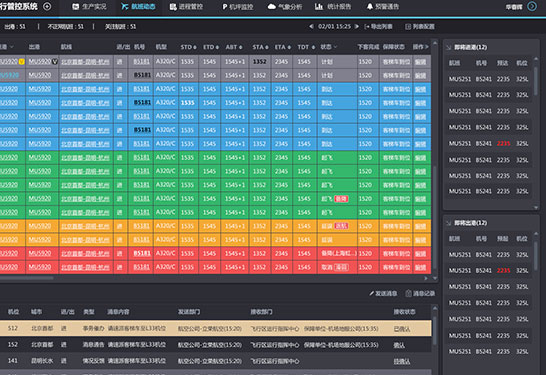Select message row 141 昆明长水
This screenshot has height=375, width=546.
coord(216,361)
